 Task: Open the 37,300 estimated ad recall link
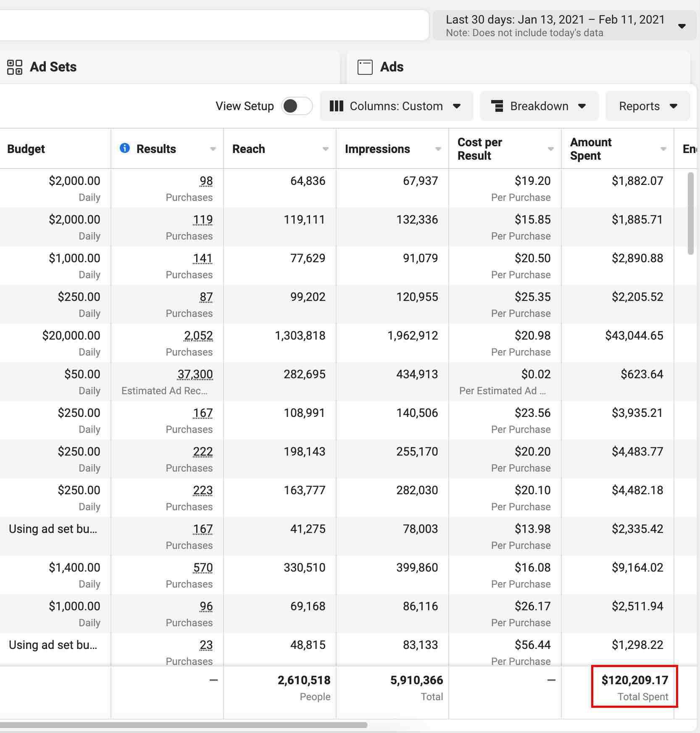coord(195,374)
